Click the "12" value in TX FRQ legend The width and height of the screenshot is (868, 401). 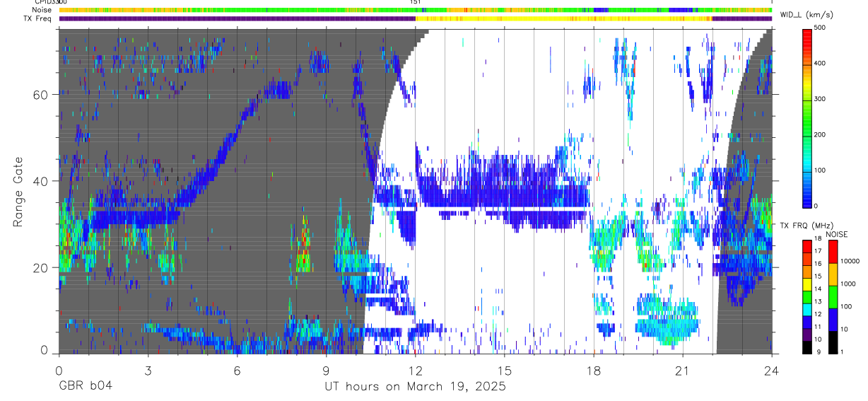pos(819,314)
